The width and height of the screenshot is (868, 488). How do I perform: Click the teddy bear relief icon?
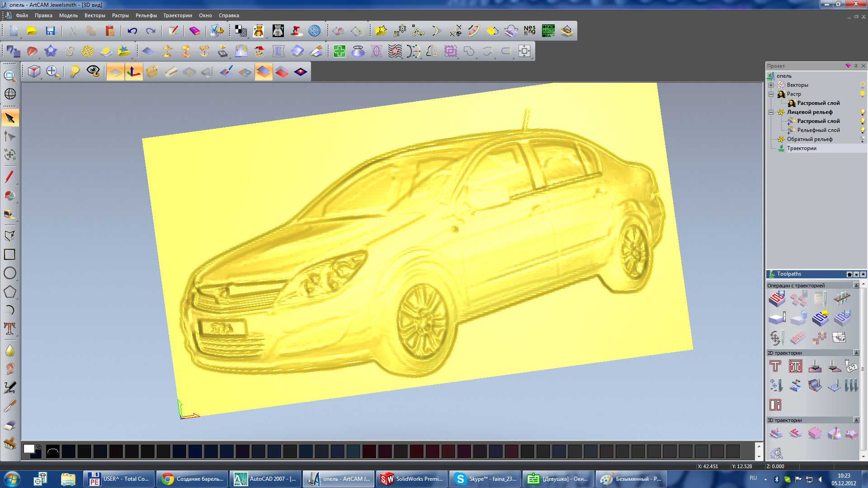tap(259, 31)
